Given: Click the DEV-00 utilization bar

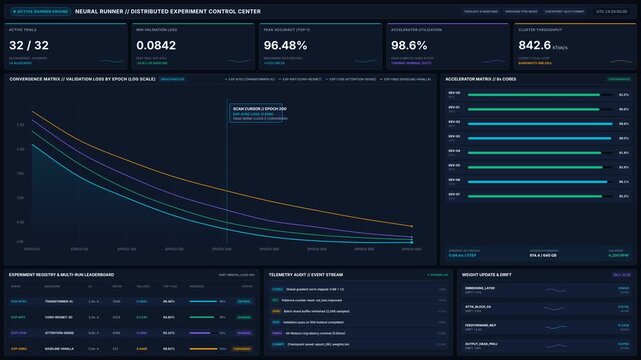Looking at the screenshot, I should (540, 95).
